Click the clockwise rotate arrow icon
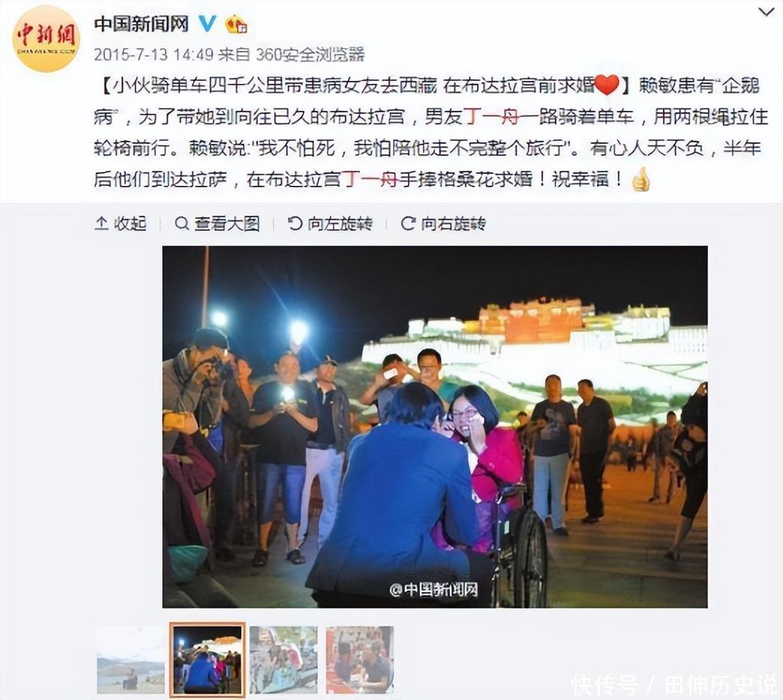The image size is (783, 700). coord(408,223)
